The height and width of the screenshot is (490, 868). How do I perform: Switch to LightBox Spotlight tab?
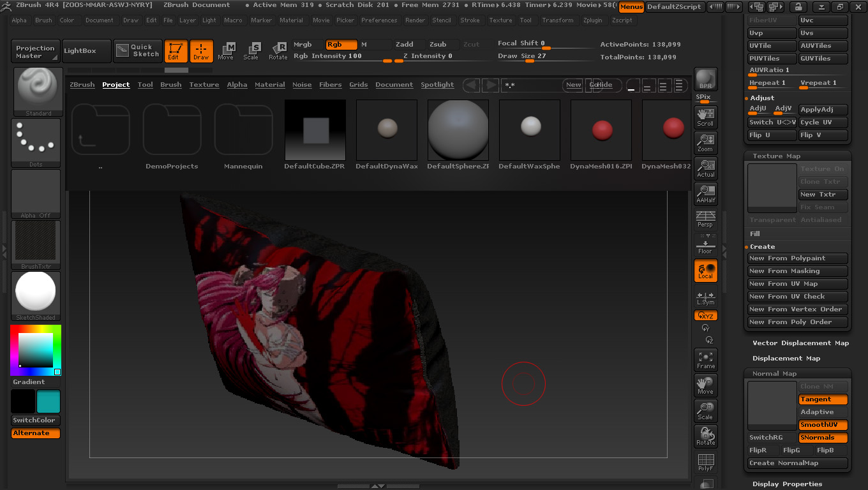[437, 85]
